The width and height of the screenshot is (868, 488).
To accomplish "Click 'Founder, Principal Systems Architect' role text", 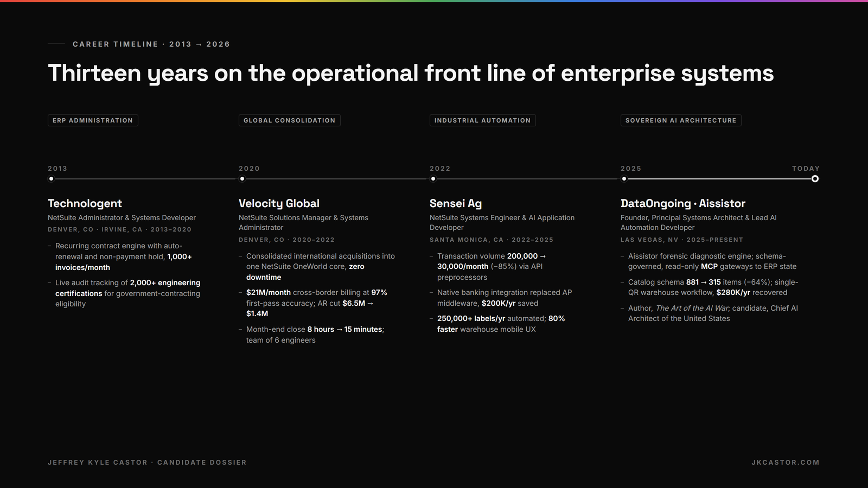I will tap(699, 222).
